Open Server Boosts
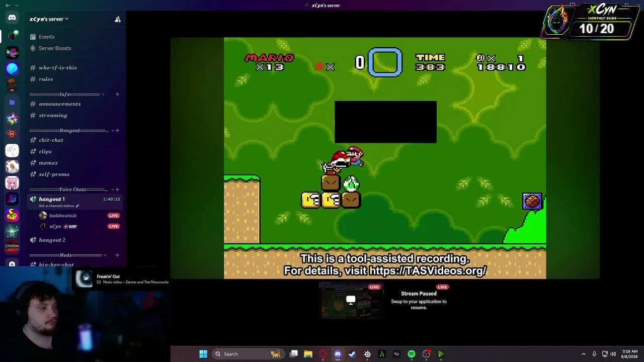This screenshot has height=362, width=644. coord(75,48)
